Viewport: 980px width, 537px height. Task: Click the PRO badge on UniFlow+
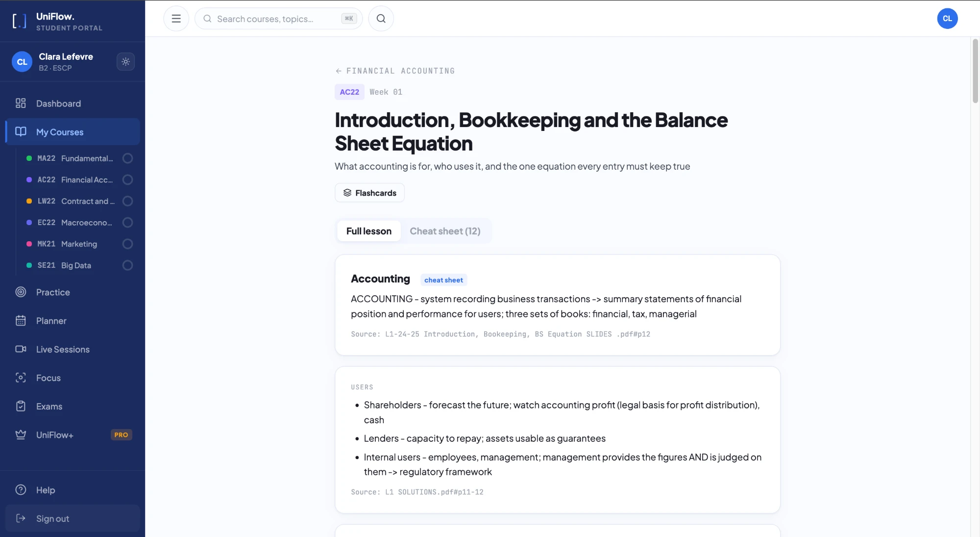click(x=121, y=435)
